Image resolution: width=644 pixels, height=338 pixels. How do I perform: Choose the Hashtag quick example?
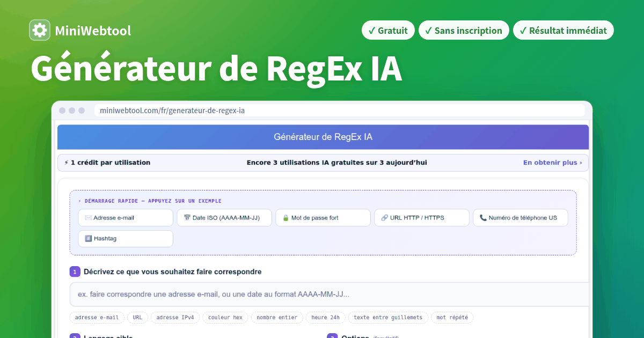pos(126,239)
